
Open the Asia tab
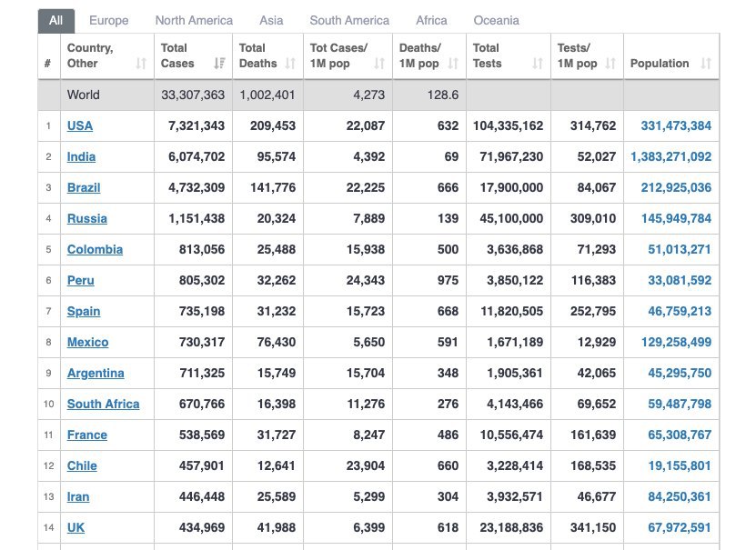tap(271, 21)
